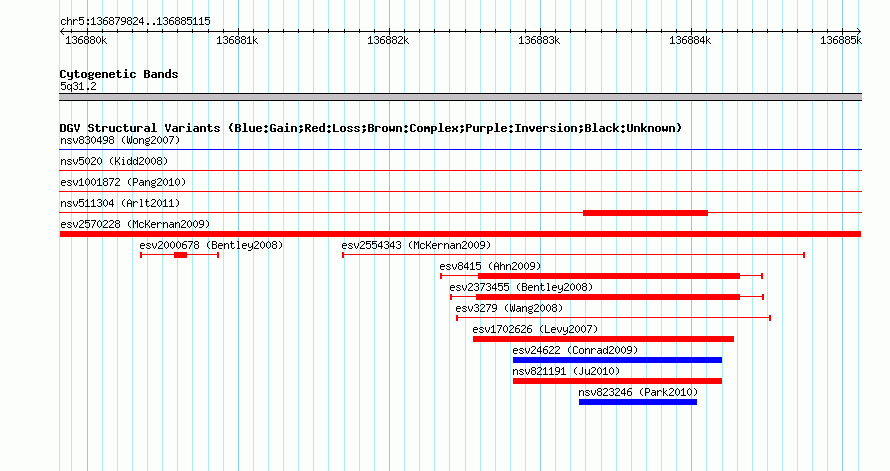The width and height of the screenshot is (890, 471).
Task: Click the thick red bar under esv8415
Action: click(609, 276)
